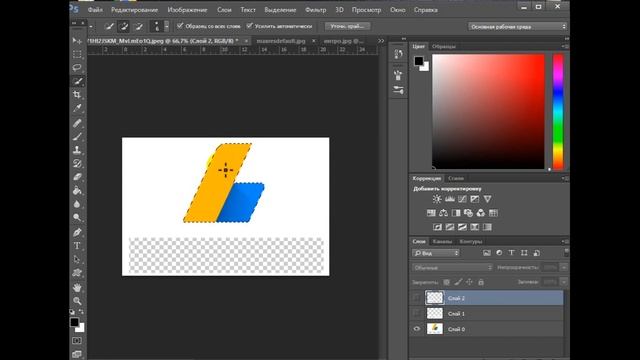Image resolution: width=640 pixels, height=360 pixels.
Task: Add a Vibrance adjustment
Action: click(x=487, y=199)
